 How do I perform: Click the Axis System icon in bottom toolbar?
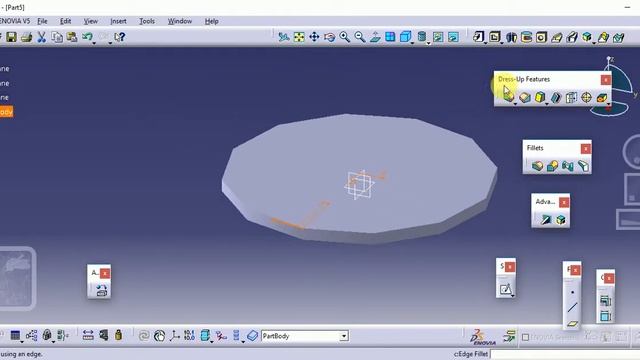coord(174,336)
